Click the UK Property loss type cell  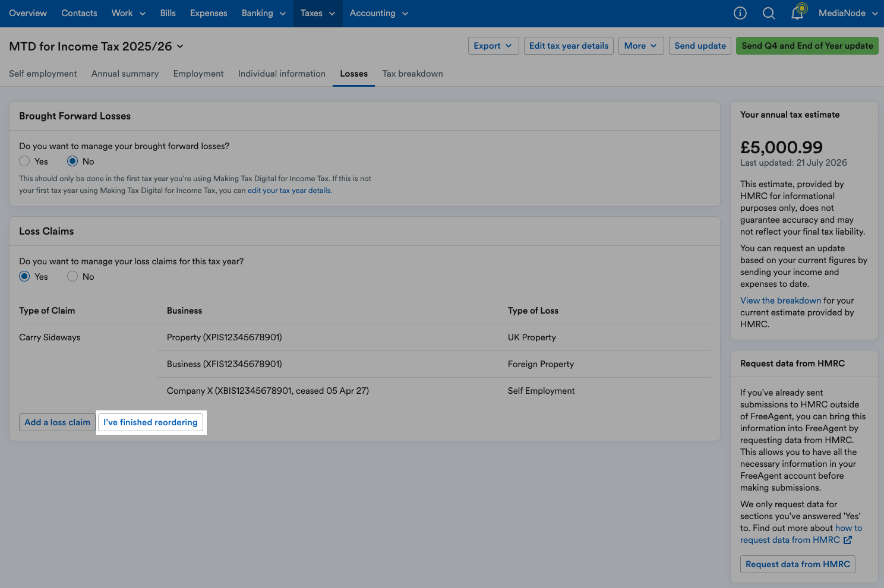(532, 337)
